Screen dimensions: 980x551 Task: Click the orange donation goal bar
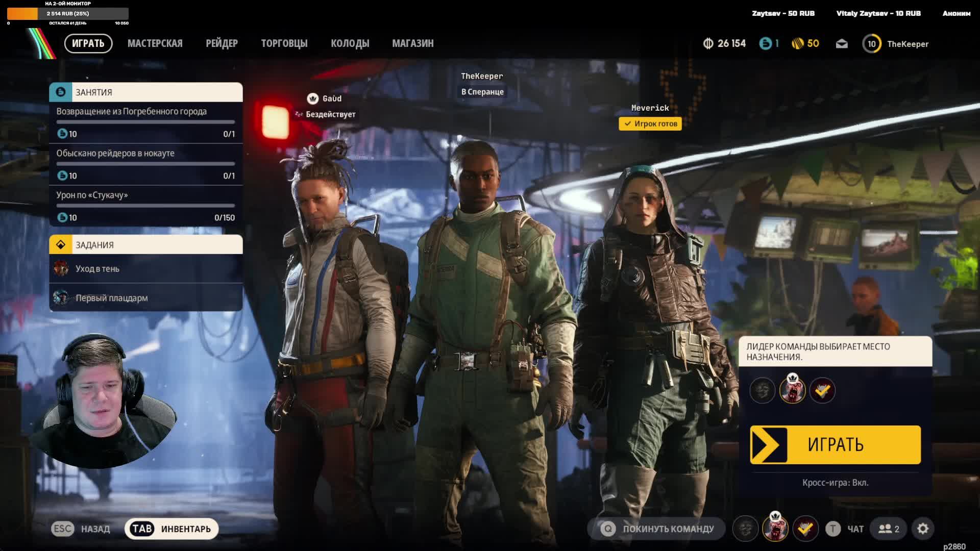click(68, 13)
